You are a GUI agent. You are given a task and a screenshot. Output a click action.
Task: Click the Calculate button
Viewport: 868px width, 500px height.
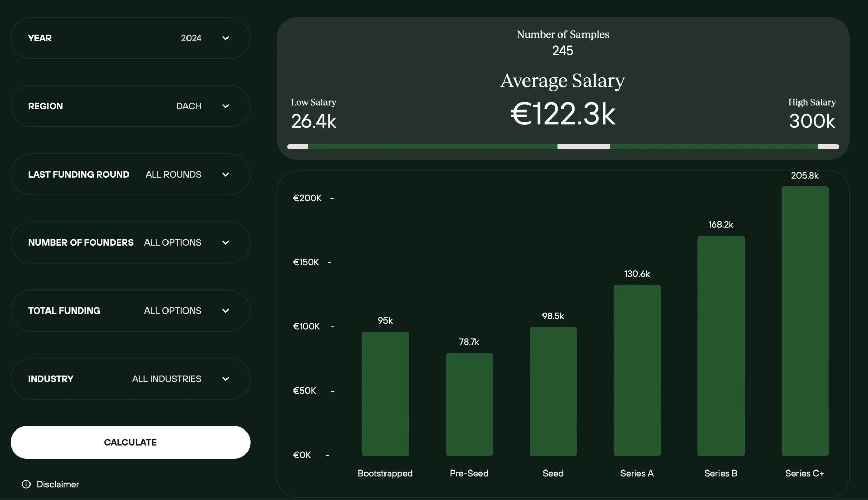point(130,442)
